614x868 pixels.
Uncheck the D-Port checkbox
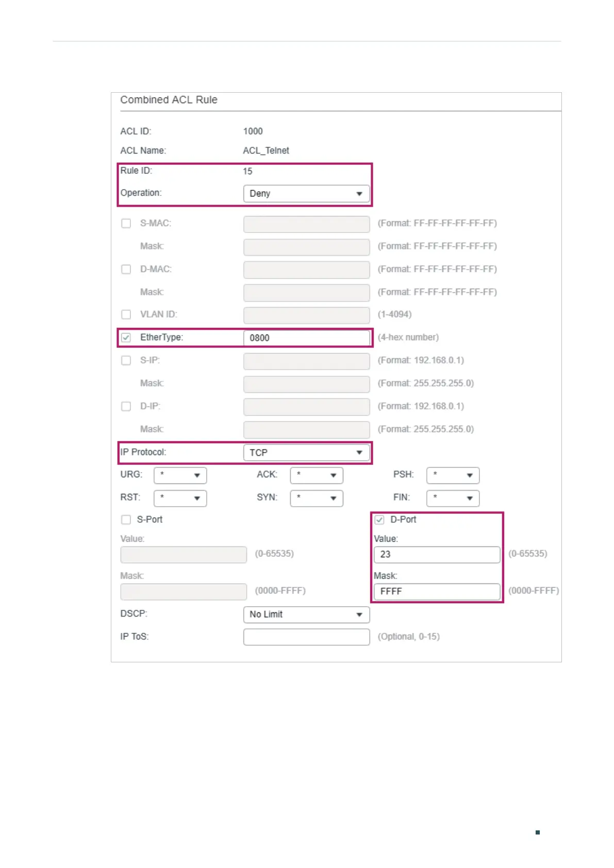tap(379, 520)
